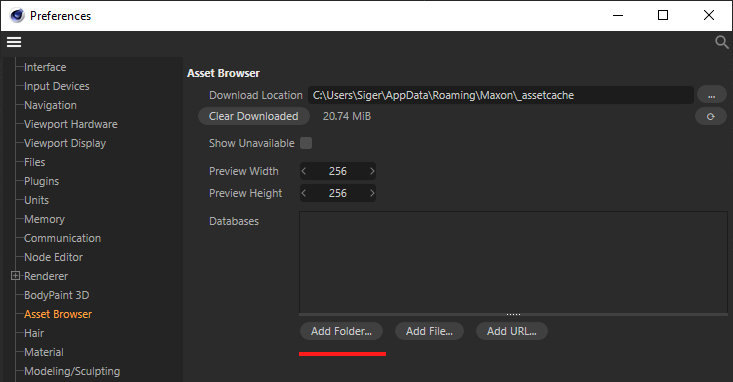Refresh the downloaded cache size
The image size is (733, 382).
pos(711,116)
